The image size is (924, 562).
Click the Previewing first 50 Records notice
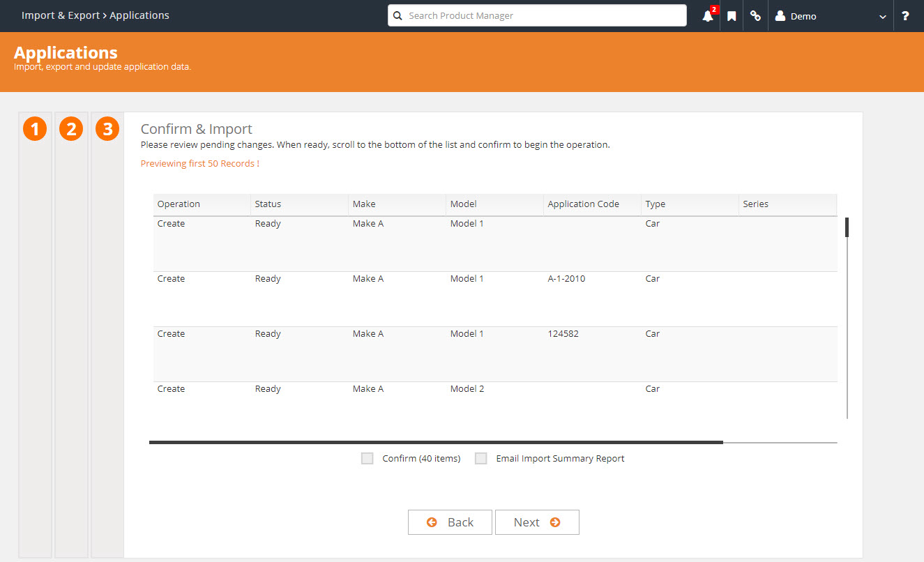[x=200, y=164]
